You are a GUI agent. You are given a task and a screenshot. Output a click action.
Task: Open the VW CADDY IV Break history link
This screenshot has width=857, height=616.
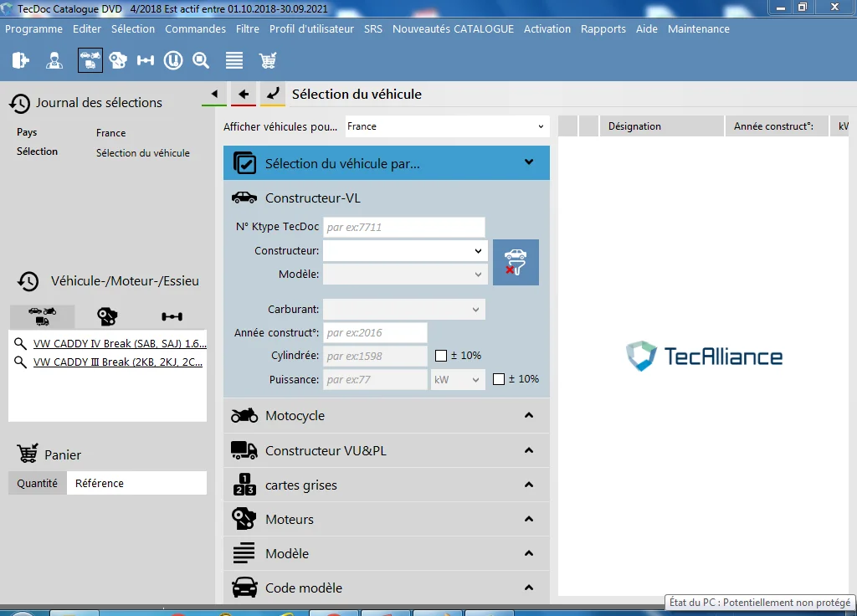pos(120,344)
